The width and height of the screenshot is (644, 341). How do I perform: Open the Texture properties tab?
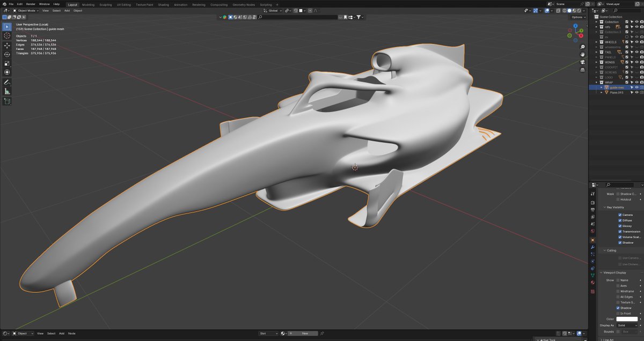pyautogui.click(x=592, y=292)
